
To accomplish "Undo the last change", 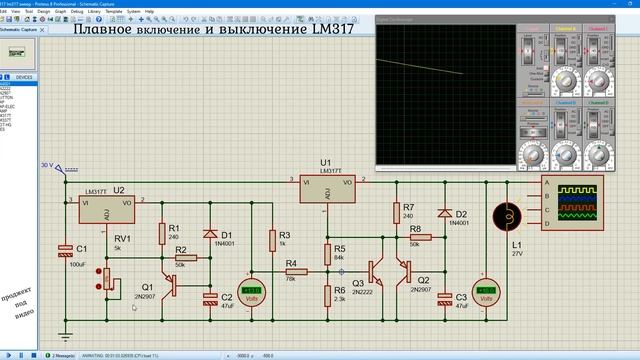I will coord(186,19).
